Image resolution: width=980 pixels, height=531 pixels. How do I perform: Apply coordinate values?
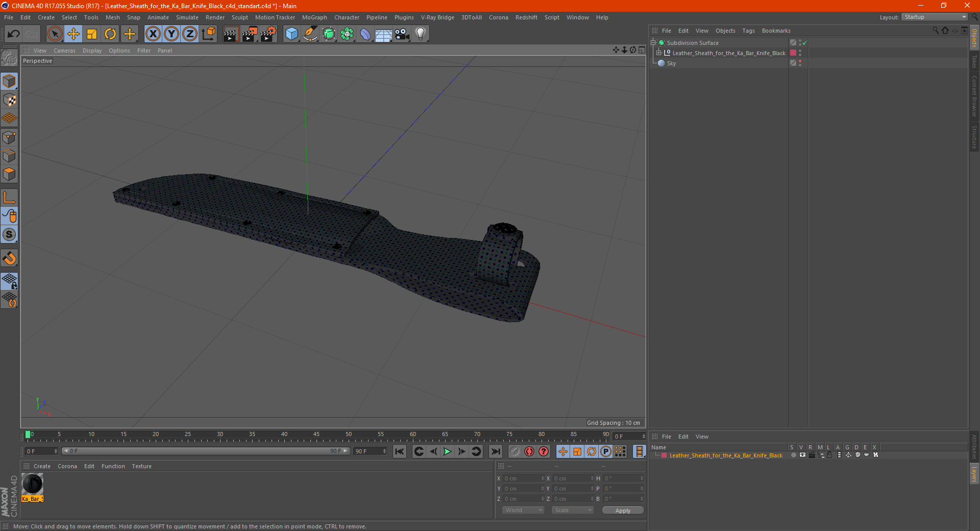click(x=623, y=510)
